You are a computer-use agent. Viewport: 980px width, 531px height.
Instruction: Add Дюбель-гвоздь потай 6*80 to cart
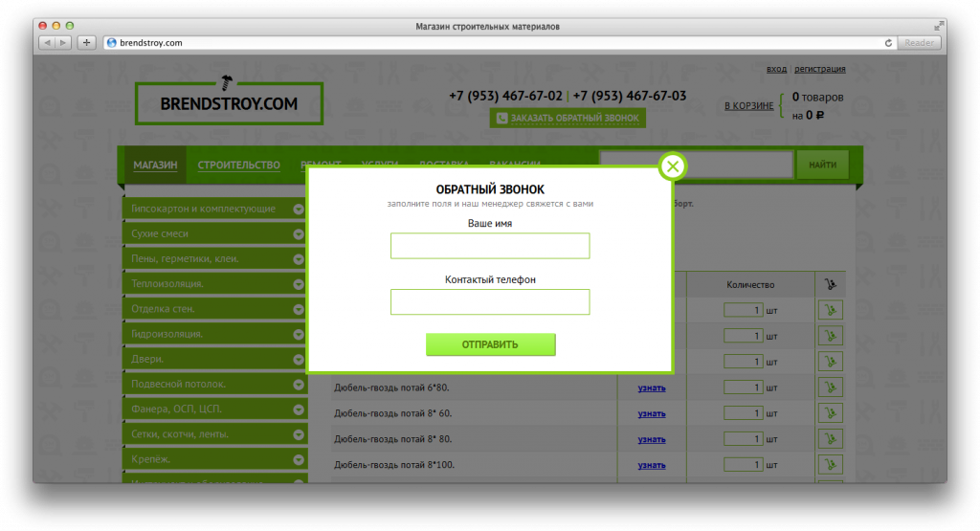point(830,387)
